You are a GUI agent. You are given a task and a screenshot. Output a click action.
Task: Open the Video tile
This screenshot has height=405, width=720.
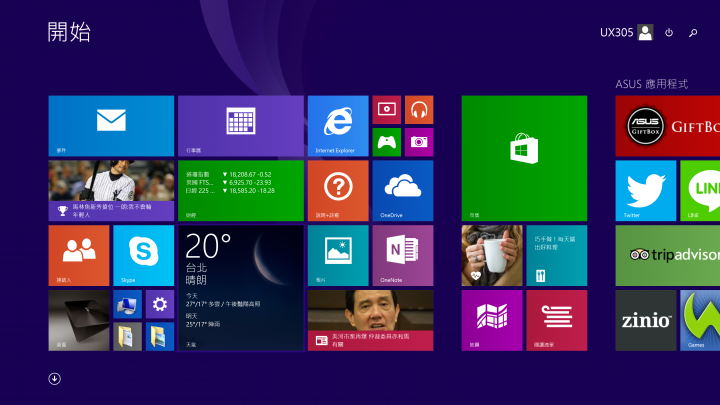pos(387,110)
